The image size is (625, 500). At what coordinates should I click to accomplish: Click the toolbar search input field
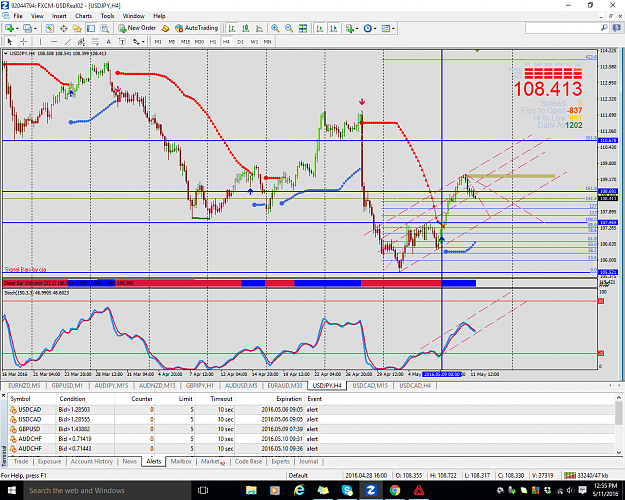(563, 28)
